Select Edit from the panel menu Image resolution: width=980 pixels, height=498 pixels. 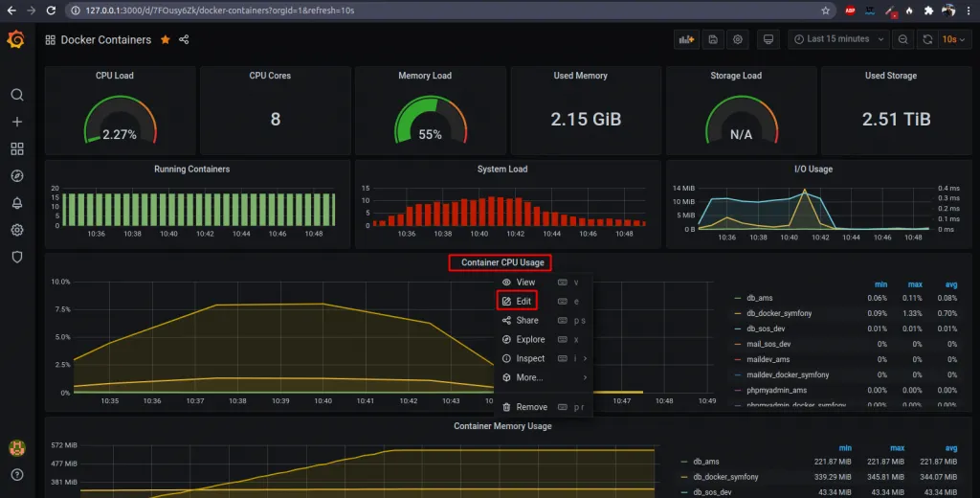click(523, 301)
